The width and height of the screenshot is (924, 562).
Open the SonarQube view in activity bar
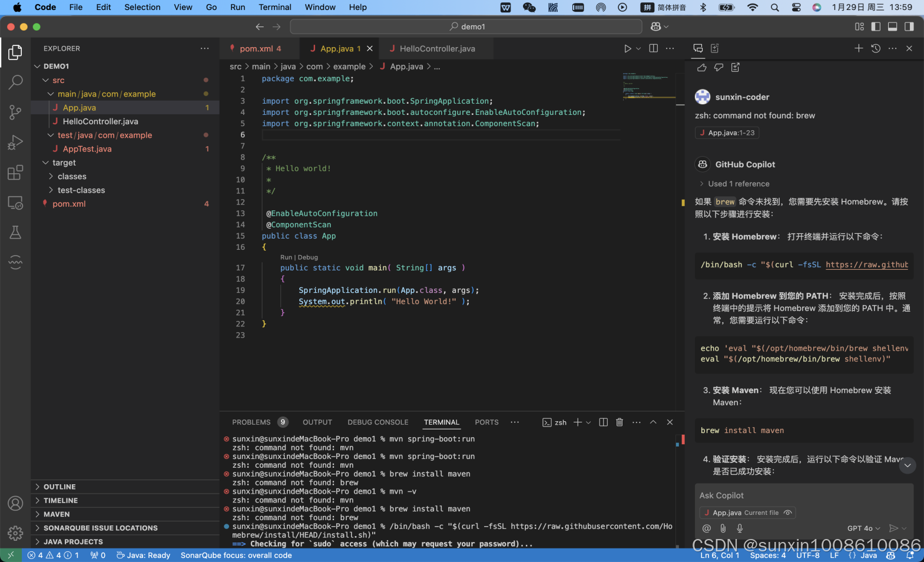pos(15,262)
